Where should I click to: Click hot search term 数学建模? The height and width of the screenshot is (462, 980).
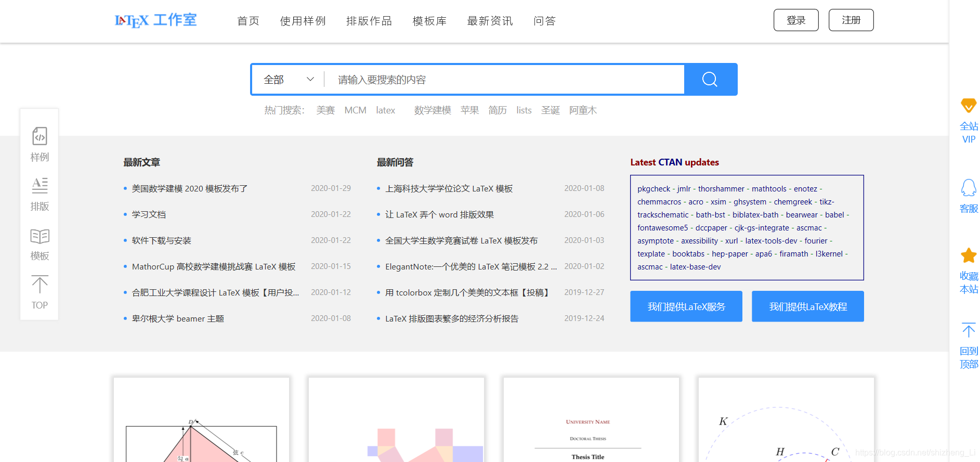[433, 110]
